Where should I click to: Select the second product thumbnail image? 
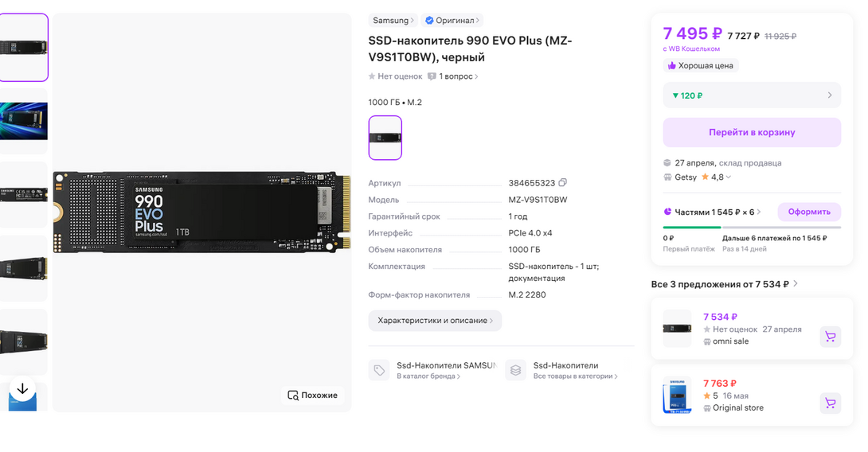pos(24,121)
